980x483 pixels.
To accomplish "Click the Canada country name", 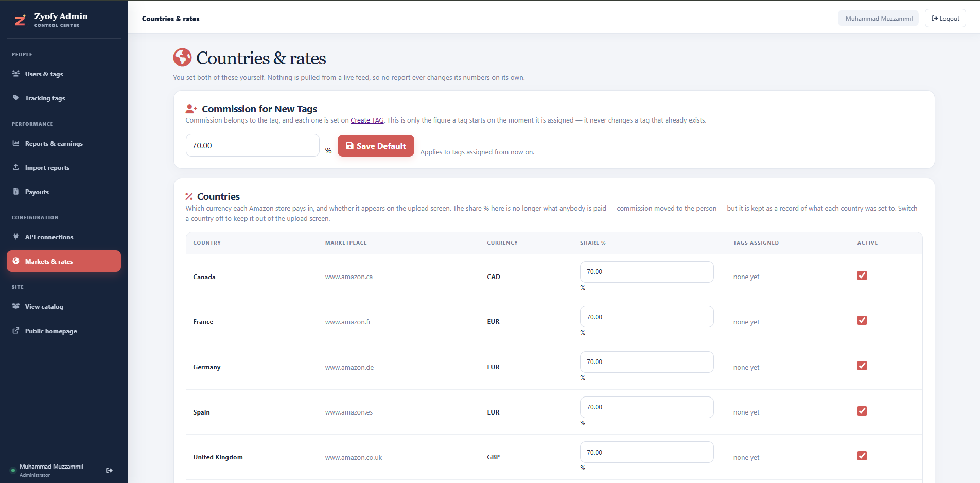I will coord(204,277).
